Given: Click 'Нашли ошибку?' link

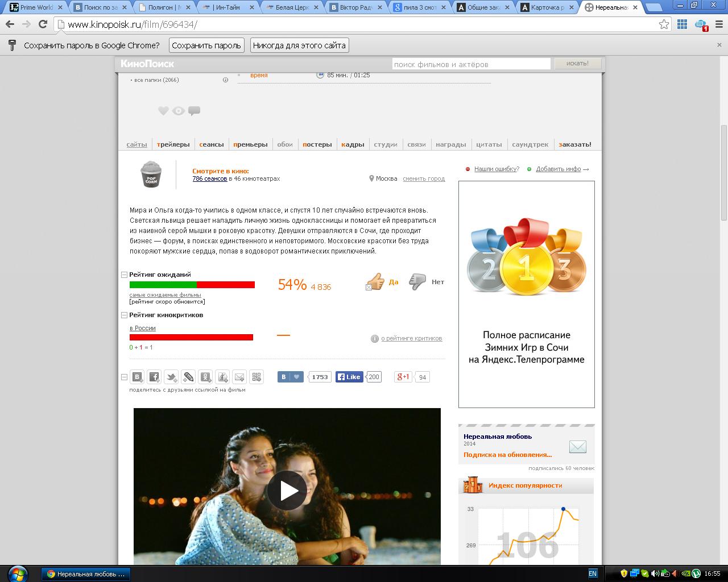Looking at the screenshot, I should coord(497,169).
